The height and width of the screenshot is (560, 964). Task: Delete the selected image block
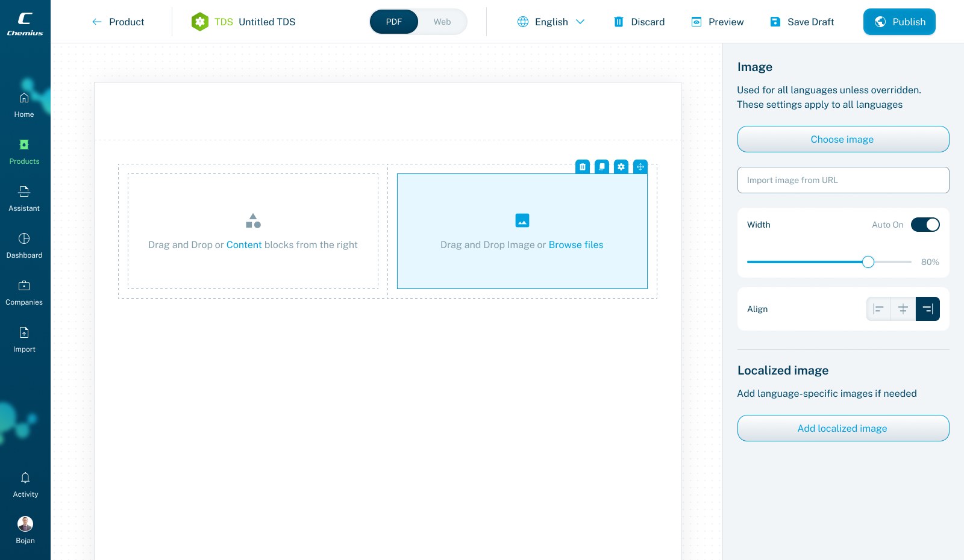point(583,167)
